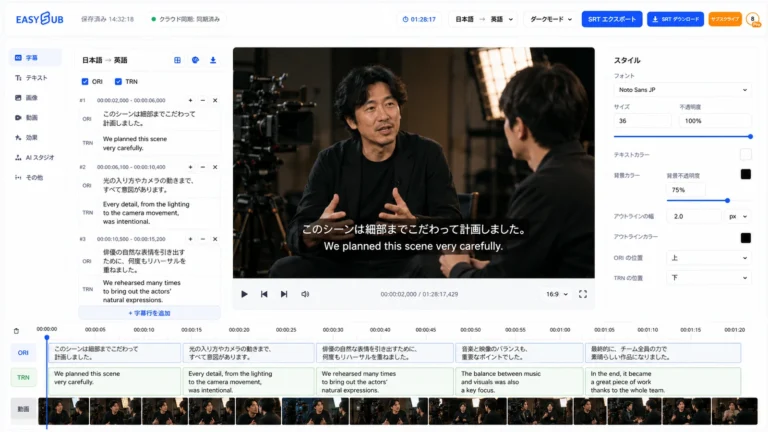Skip to next subtitle segment

click(x=284, y=294)
